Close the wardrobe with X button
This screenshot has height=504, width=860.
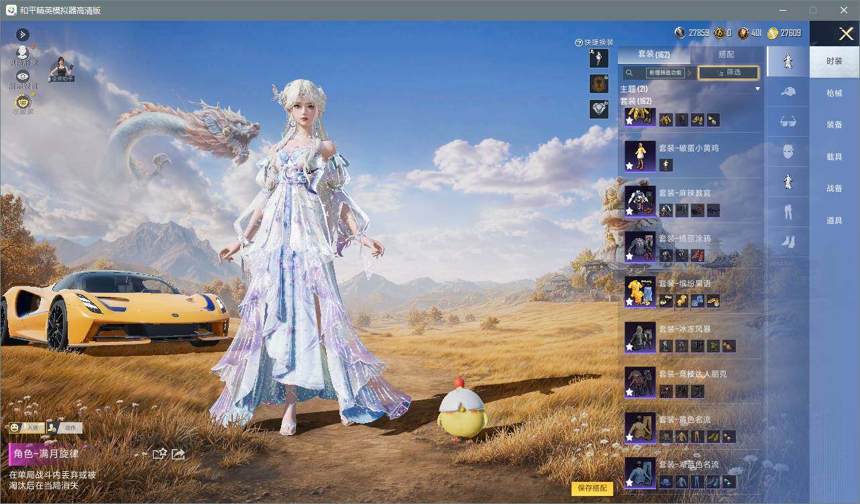tap(846, 34)
